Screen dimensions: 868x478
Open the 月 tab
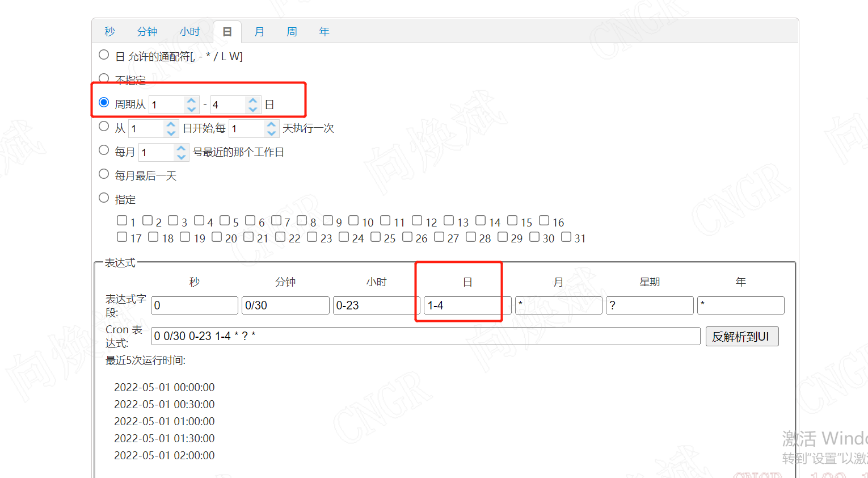259,31
